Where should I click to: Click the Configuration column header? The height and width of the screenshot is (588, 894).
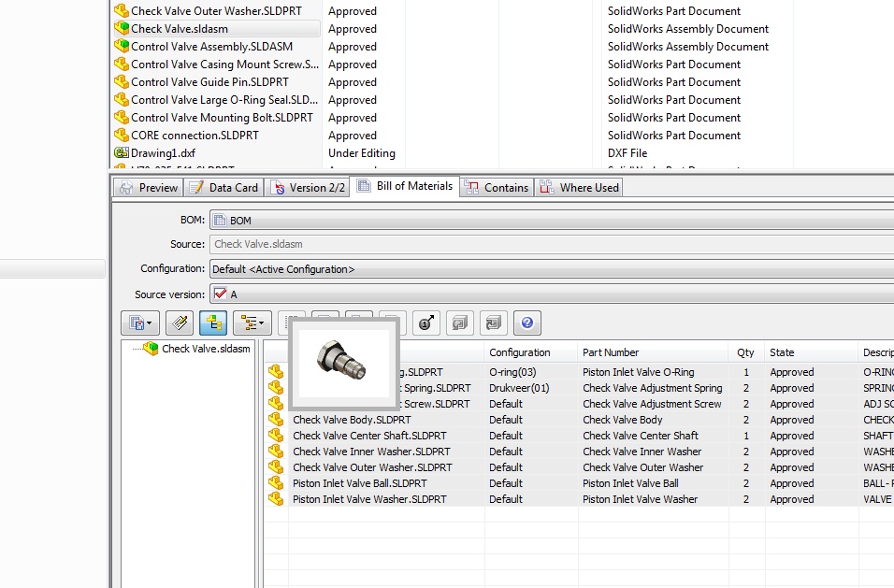coord(530,352)
